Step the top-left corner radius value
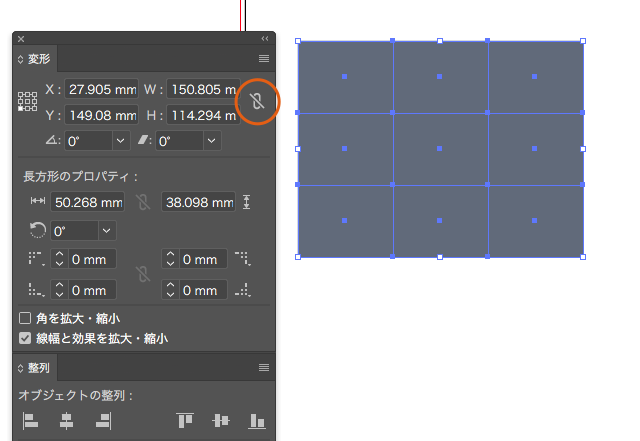Screen dimensions: 640x441 click(59, 259)
